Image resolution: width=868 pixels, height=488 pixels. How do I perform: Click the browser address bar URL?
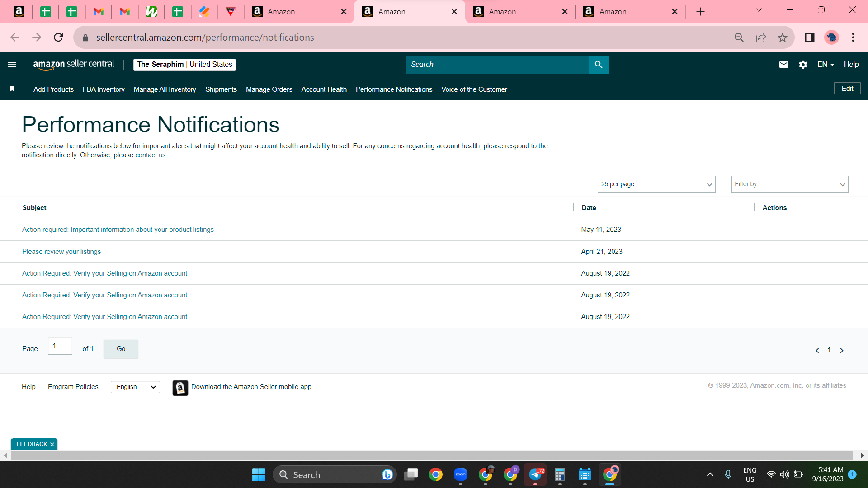pyautogui.click(x=205, y=38)
